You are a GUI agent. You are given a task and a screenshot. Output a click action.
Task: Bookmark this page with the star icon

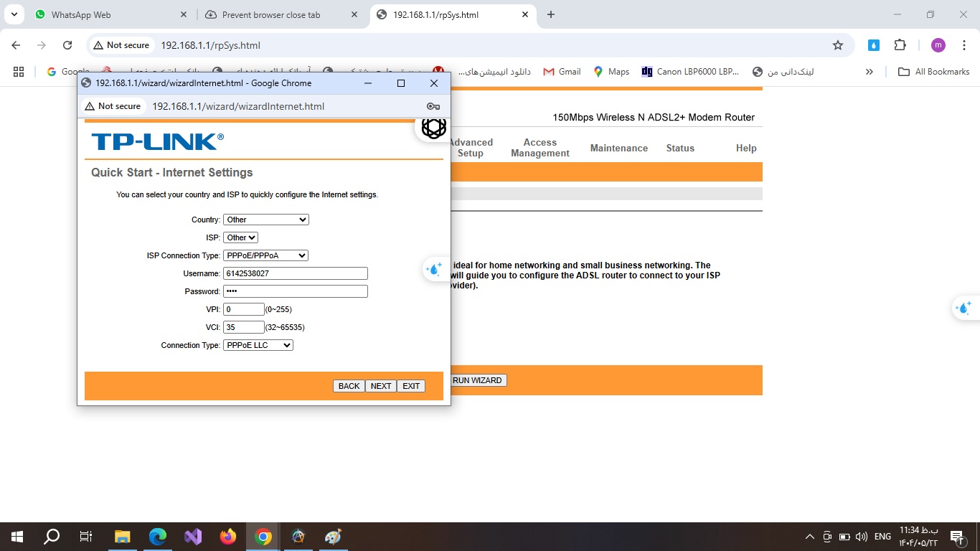(837, 45)
